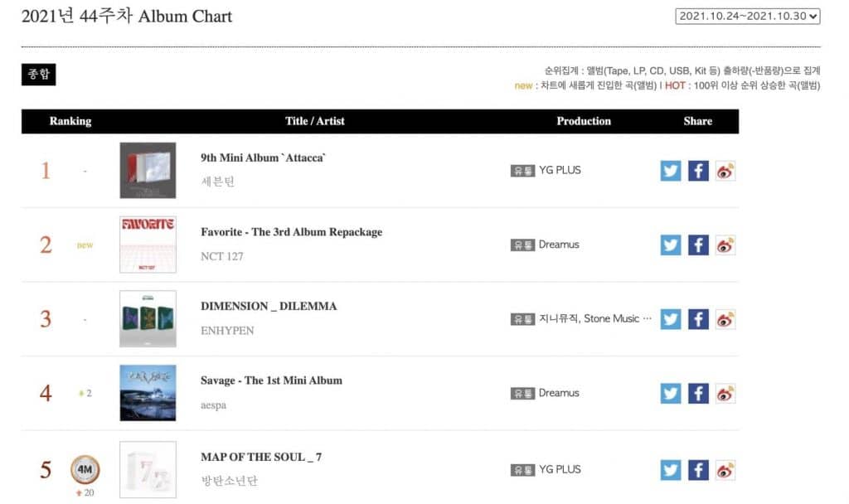
Task: Share Favorite repackage album on Twitter
Action: pos(671,245)
